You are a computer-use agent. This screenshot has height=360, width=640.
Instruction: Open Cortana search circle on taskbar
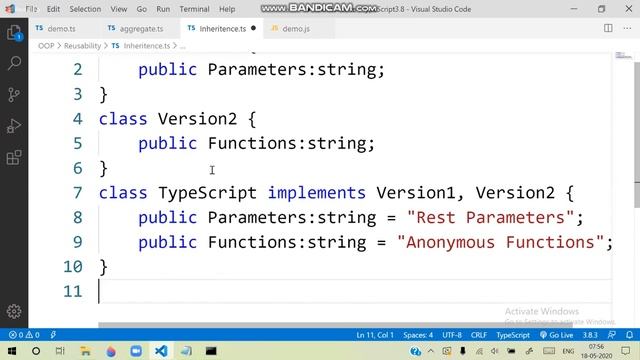coord(36,351)
